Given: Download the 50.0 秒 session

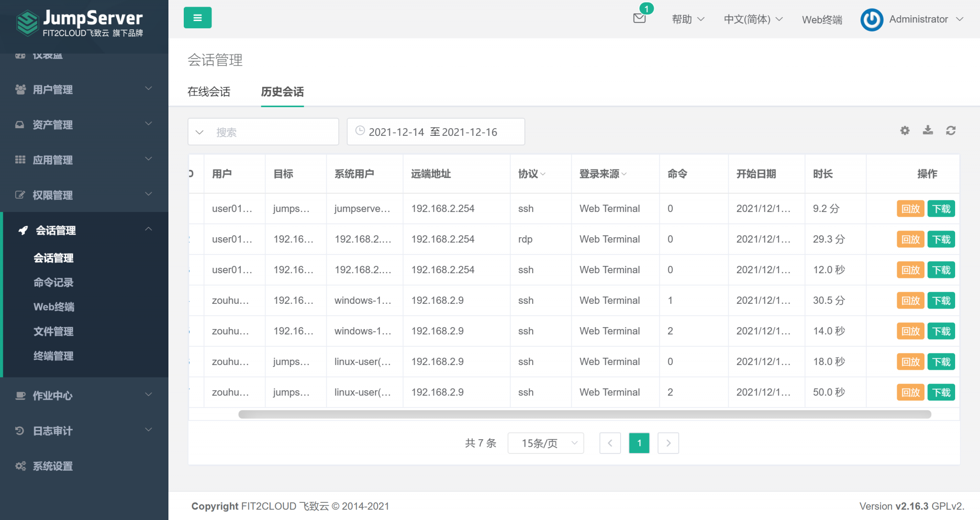Looking at the screenshot, I should click(941, 392).
